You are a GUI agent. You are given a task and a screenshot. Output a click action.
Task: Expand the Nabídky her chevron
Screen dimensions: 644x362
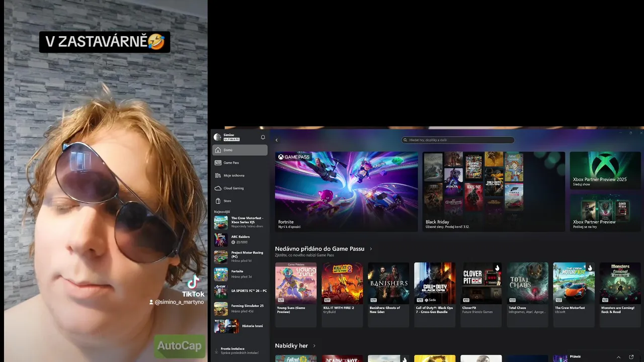pos(314,346)
